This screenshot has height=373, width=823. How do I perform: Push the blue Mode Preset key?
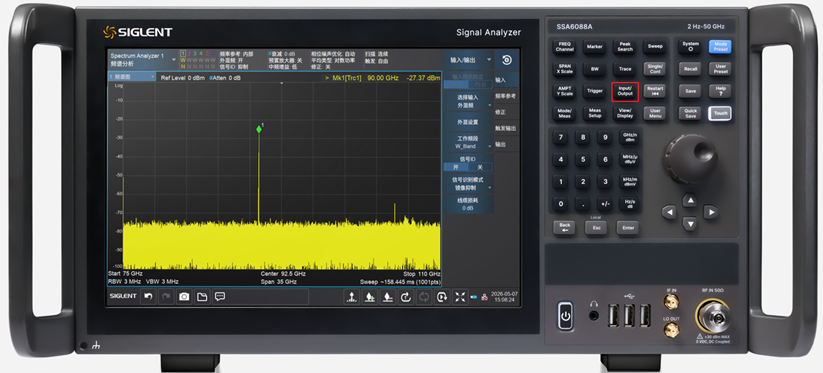(720, 46)
